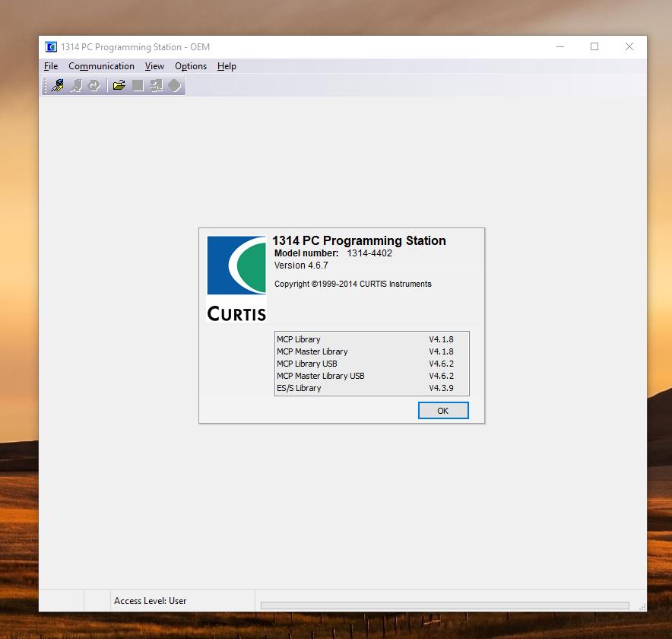Image resolution: width=672 pixels, height=639 pixels.
Task: Click the copyright line '©1999-2014 CURTIS Instruments'
Action: (371, 284)
